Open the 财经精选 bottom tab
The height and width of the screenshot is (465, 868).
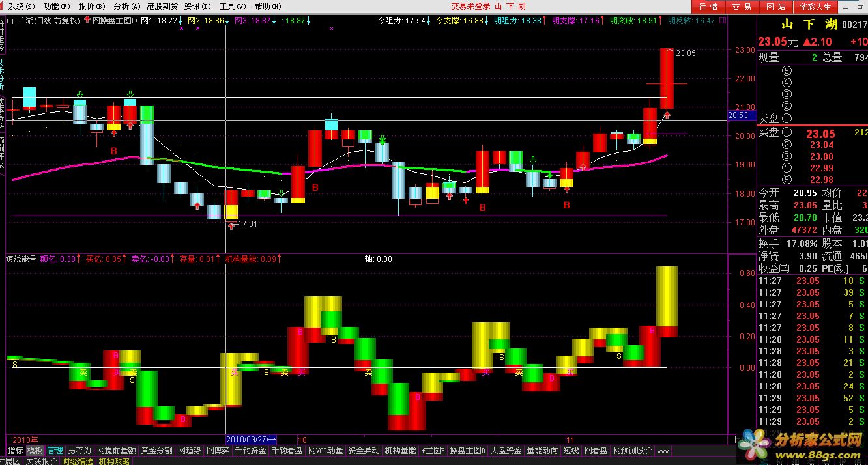point(78,461)
